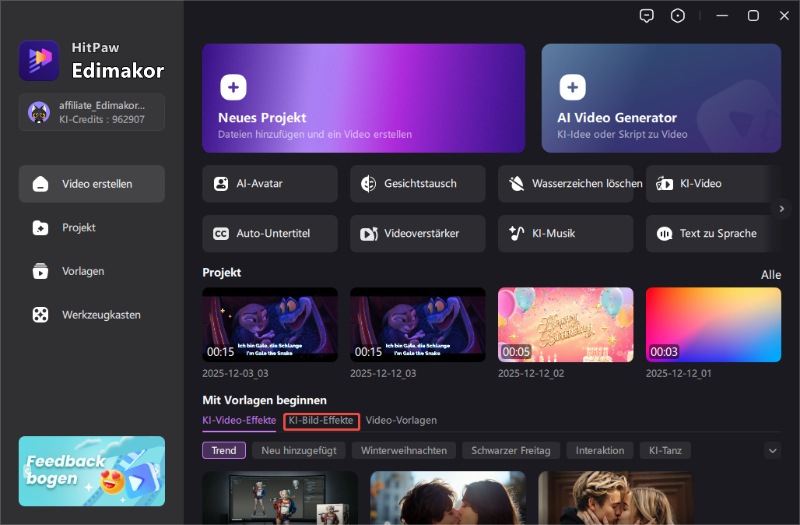Open the AI-Avatar tool
800x525 pixels.
tap(269, 184)
